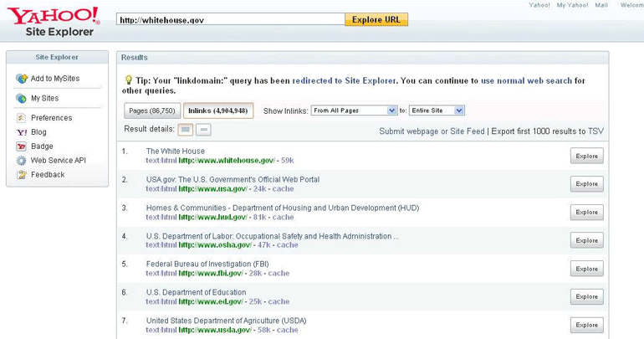Click Explore button for USA.gov
Screen dimensions: 644x339
(x=587, y=184)
